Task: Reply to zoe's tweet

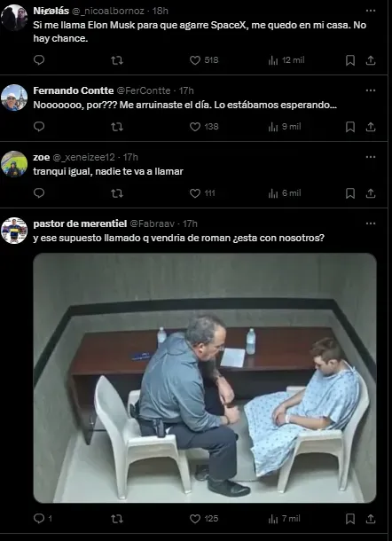Action: 39,192
